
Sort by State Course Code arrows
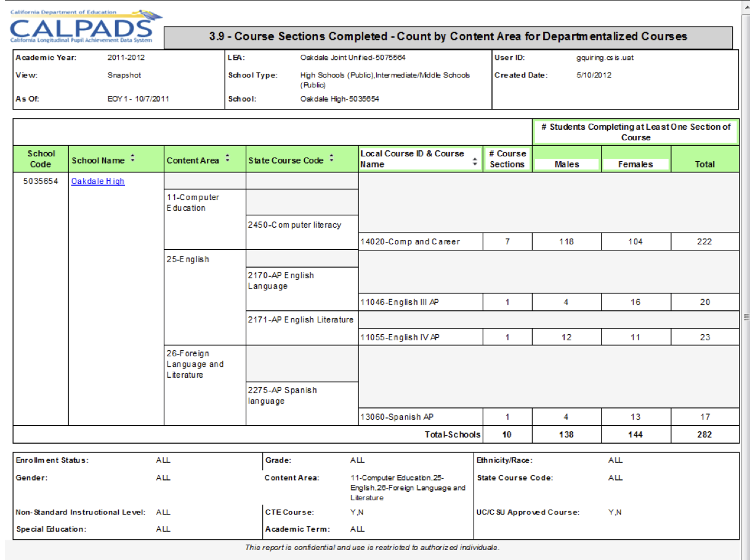[332, 159]
